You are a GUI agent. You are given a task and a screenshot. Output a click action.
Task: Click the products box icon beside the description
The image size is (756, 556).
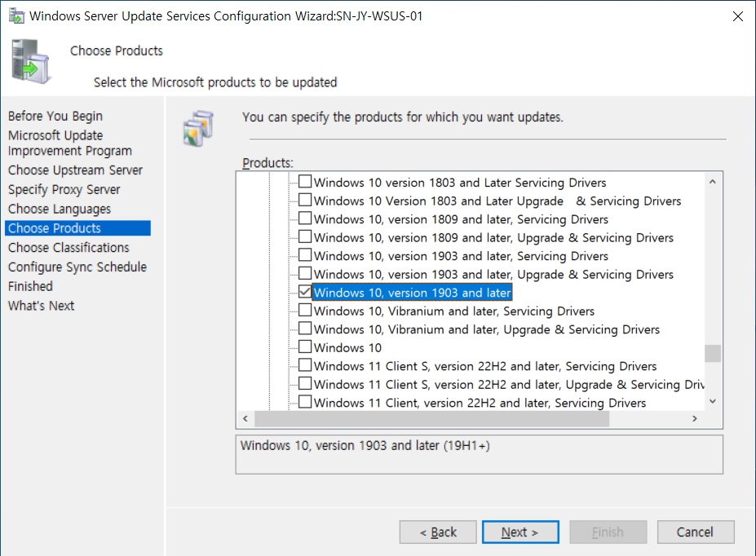(x=198, y=128)
